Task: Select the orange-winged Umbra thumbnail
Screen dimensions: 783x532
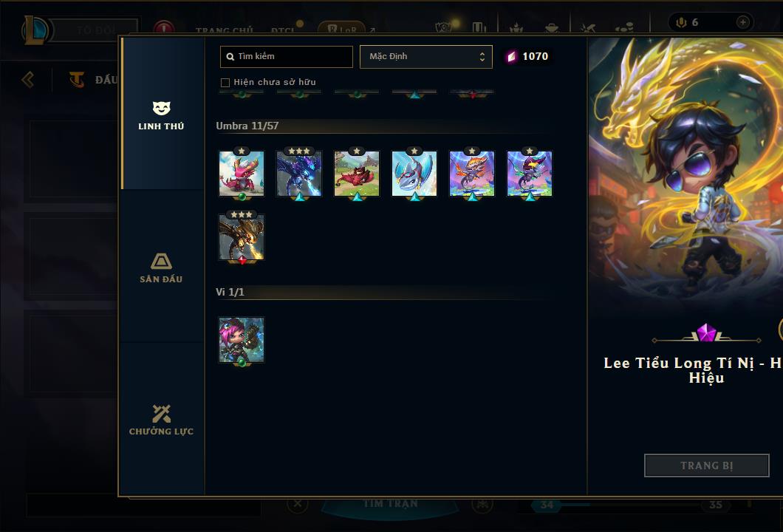Action: pos(472,174)
